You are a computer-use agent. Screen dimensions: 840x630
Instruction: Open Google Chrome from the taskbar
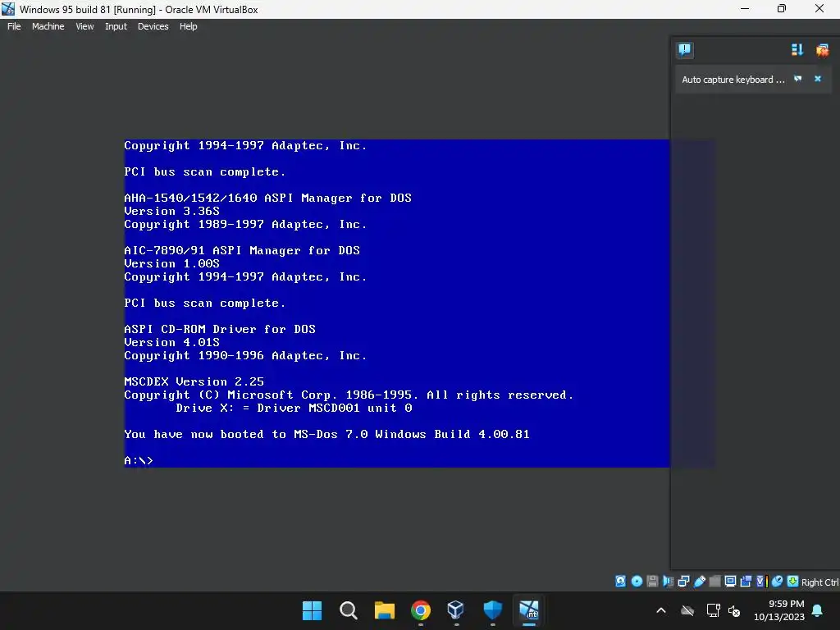coord(421,610)
